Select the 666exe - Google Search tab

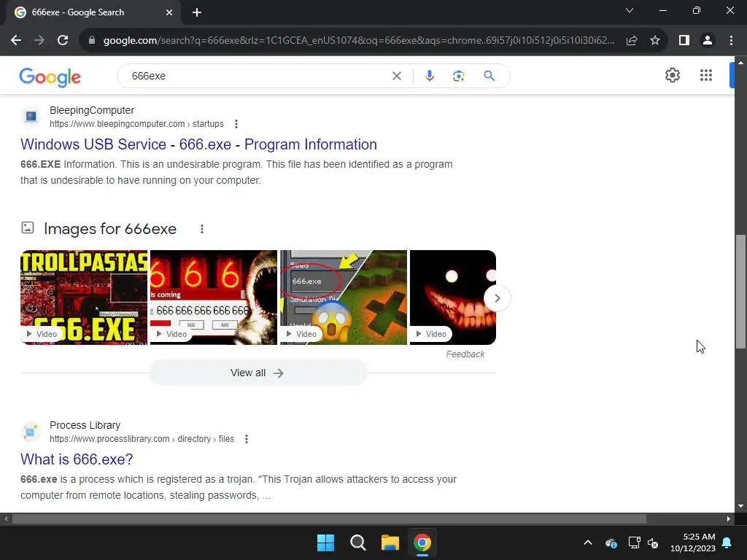click(x=93, y=12)
